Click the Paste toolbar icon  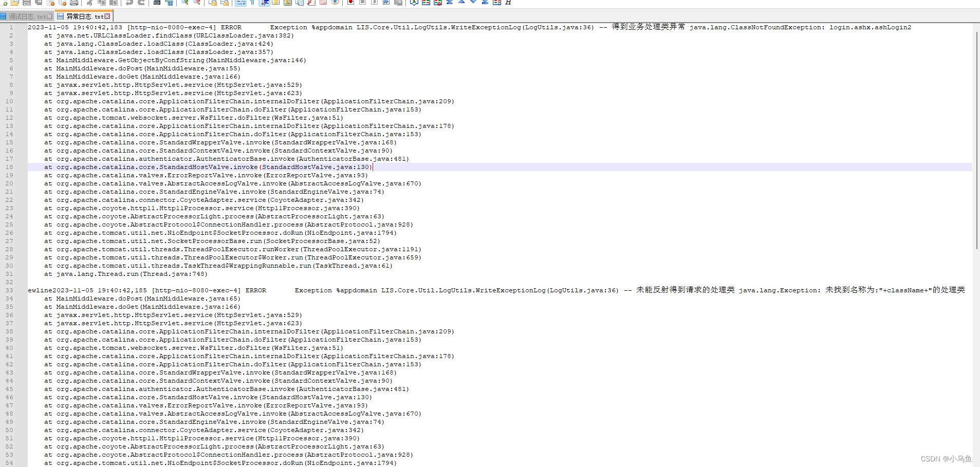coord(114,2)
